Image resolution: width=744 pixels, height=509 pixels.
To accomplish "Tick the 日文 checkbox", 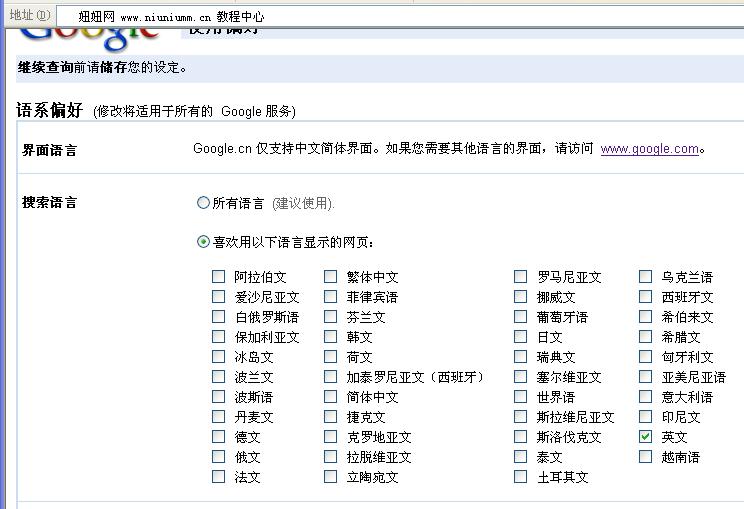I will point(521,337).
